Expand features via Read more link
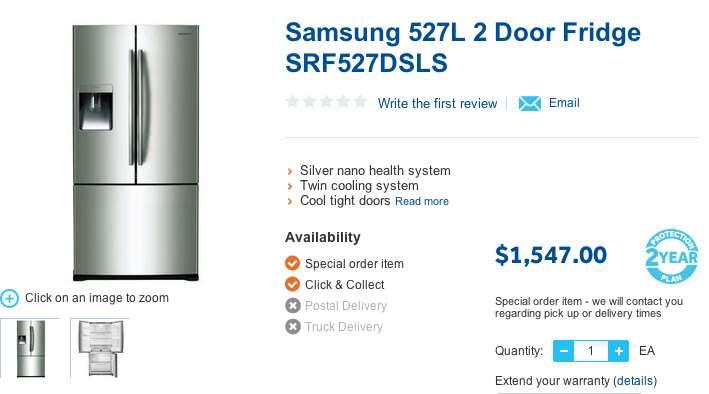Screen dimensions: 709x394 (422, 201)
